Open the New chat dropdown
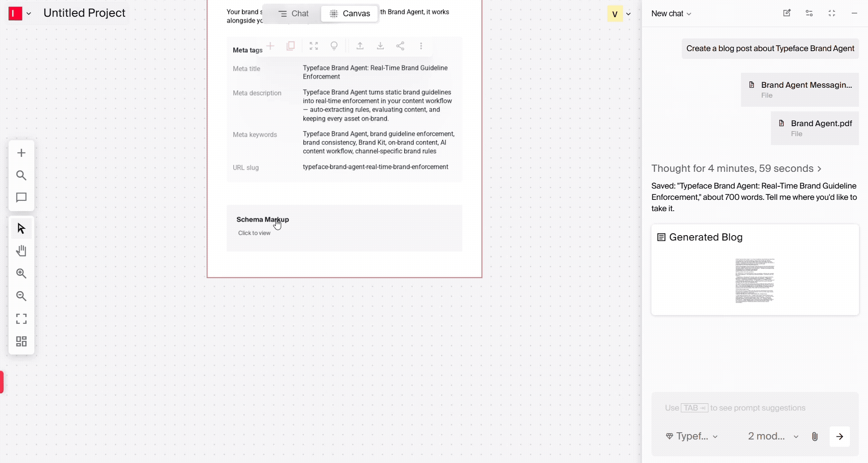 point(671,14)
